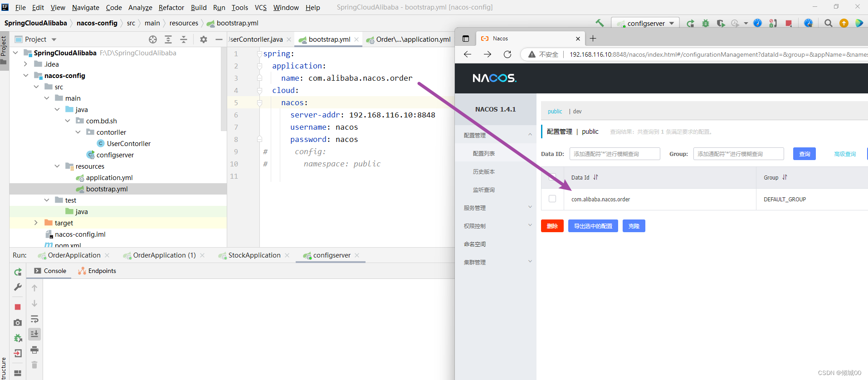The width and height of the screenshot is (868, 380).
Task: Open the 高级查询 link
Action: [x=845, y=154]
